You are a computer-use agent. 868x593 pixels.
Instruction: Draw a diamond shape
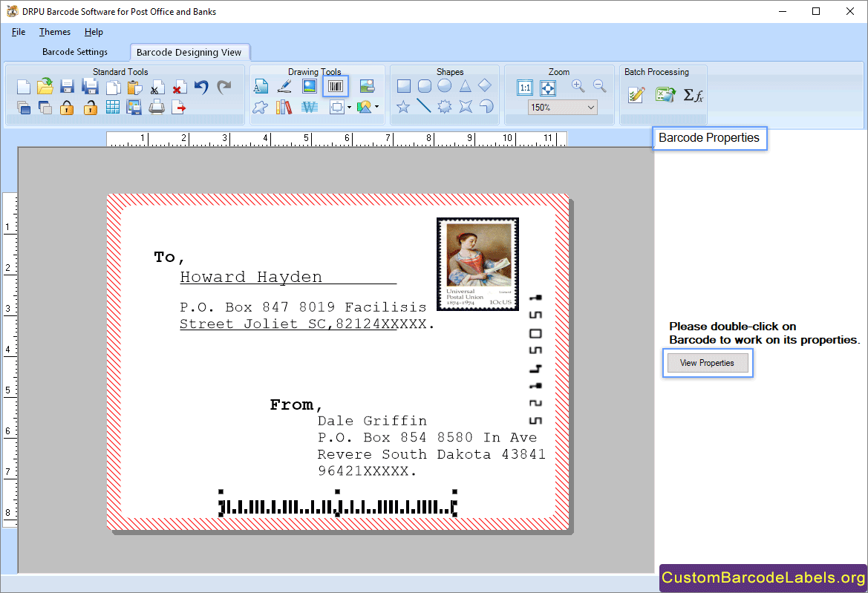point(485,85)
